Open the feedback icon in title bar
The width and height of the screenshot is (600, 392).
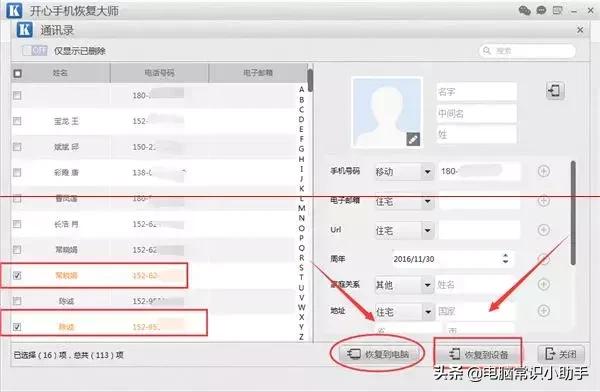pyautogui.click(x=558, y=10)
